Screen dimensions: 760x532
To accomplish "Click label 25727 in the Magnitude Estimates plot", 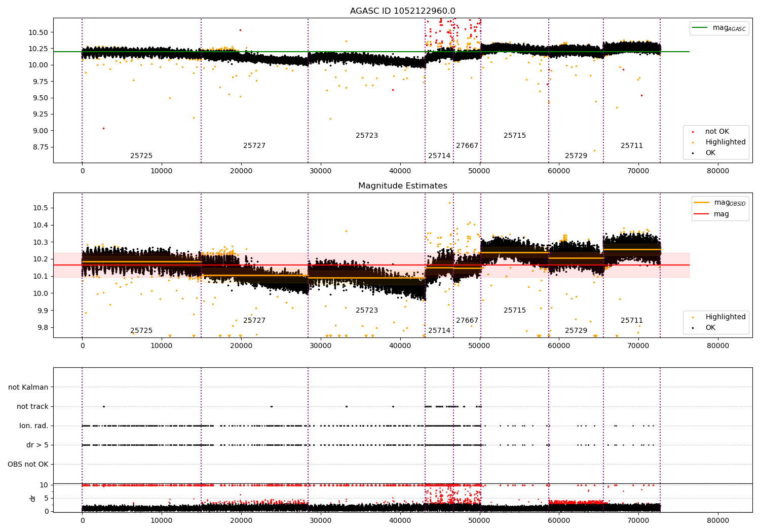I will 254,321.
